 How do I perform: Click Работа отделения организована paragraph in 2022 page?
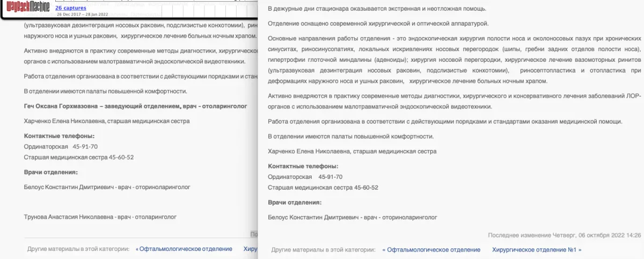pyautogui.click(x=445, y=121)
